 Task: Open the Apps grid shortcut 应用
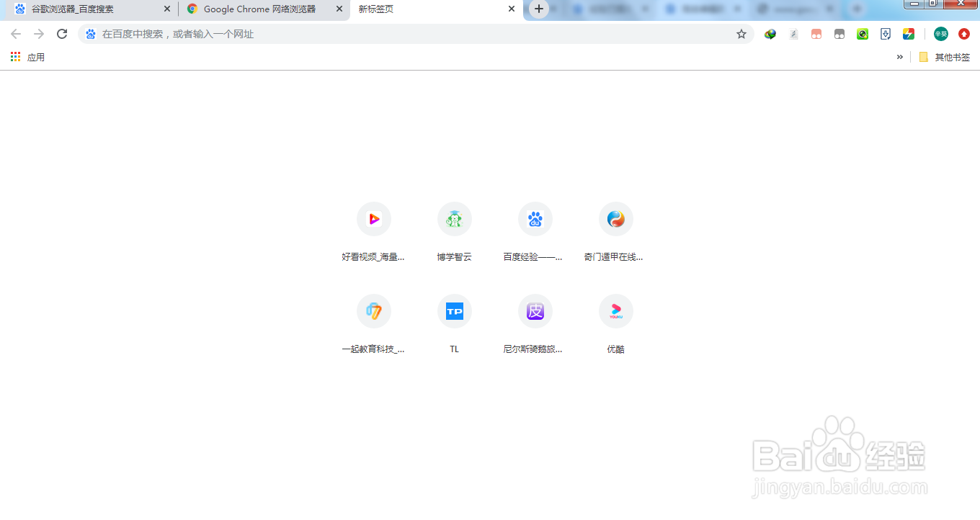(27, 57)
